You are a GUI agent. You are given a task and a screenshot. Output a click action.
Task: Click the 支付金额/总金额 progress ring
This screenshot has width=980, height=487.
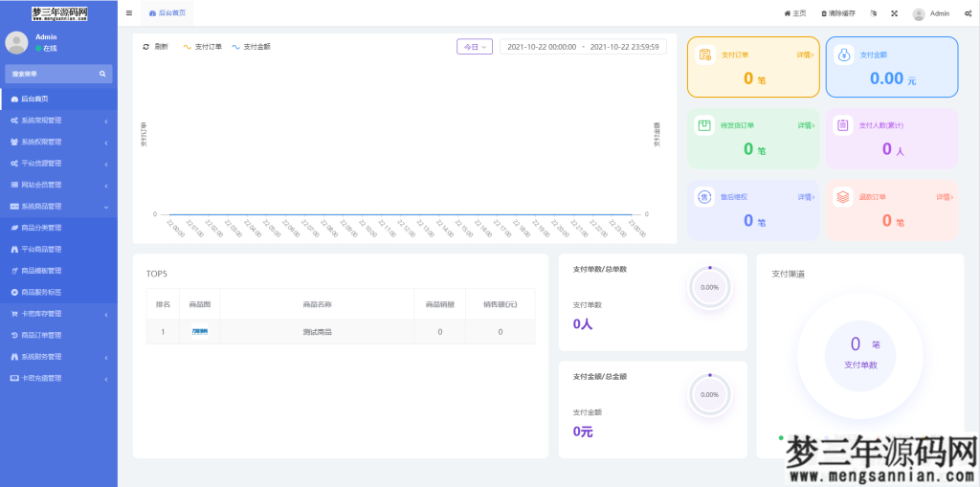[x=709, y=394]
